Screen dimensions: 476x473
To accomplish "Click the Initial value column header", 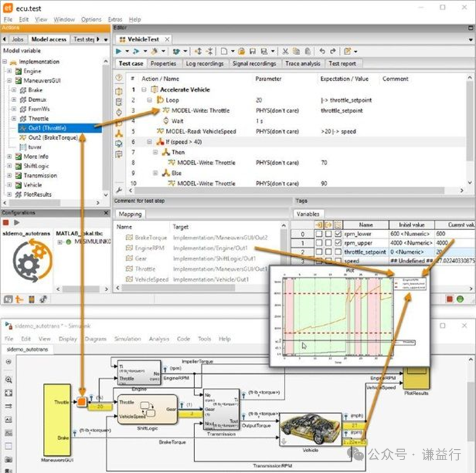I will 412,225.
